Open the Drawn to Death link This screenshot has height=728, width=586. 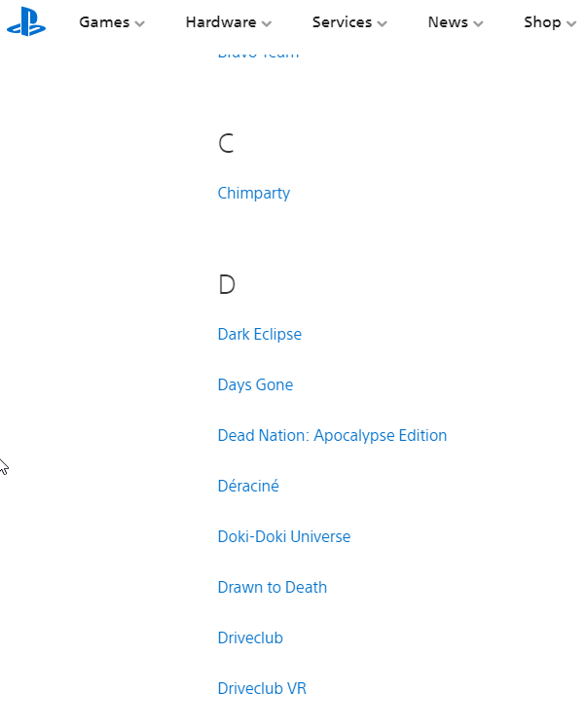(273, 587)
